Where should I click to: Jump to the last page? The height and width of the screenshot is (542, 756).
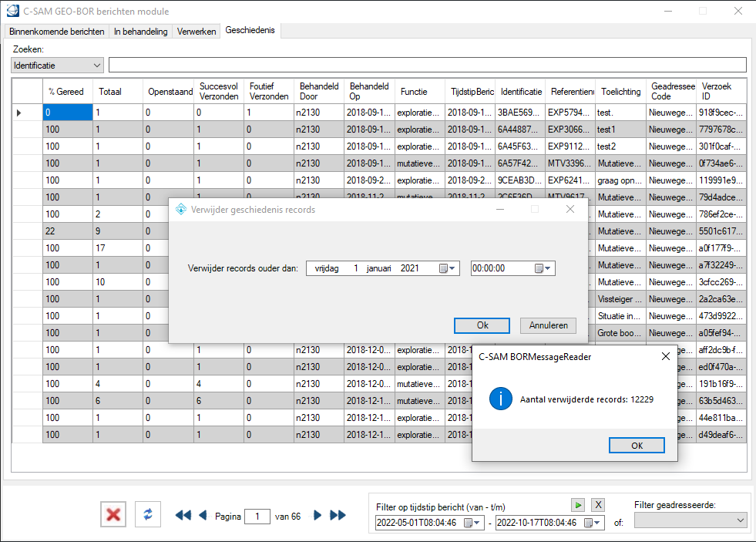[338, 516]
